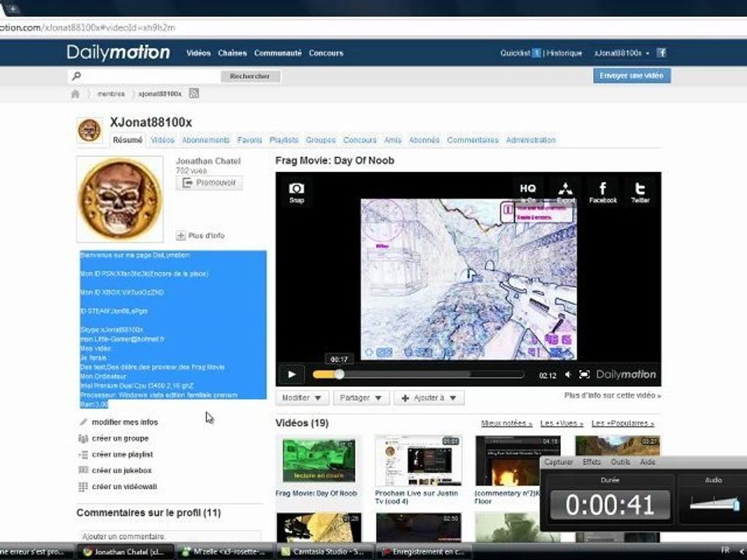Open the Communauté header menu
The height and width of the screenshot is (560, 747).
pyautogui.click(x=278, y=54)
